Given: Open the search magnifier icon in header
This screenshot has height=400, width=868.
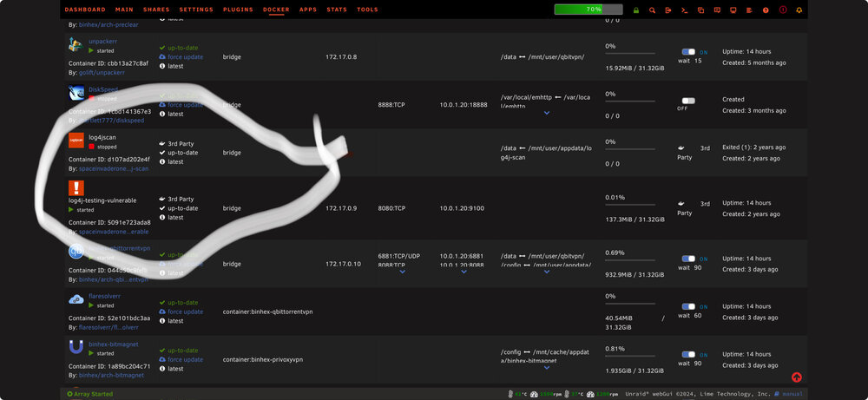Looking at the screenshot, I should point(652,10).
